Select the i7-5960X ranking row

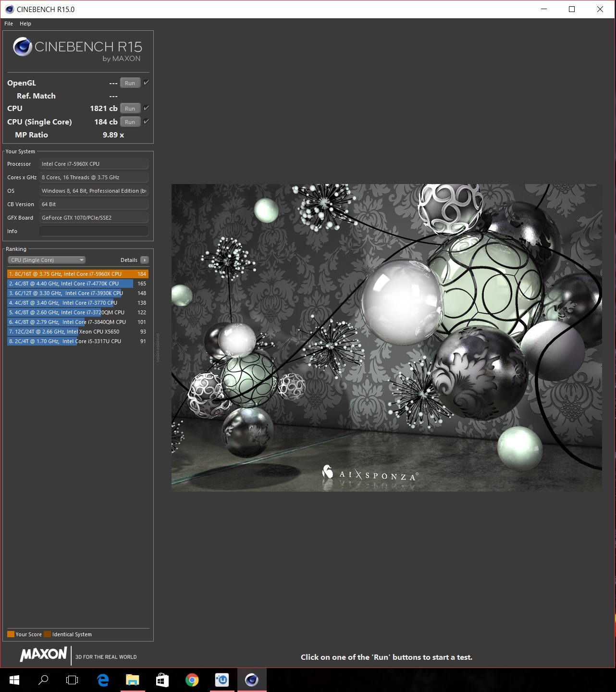coord(78,274)
